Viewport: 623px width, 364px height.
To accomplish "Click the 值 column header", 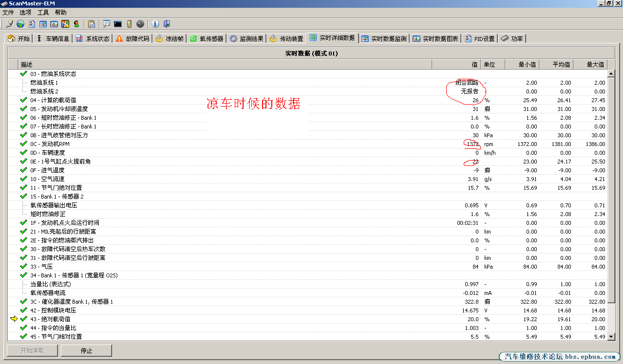I will pos(456,64).
